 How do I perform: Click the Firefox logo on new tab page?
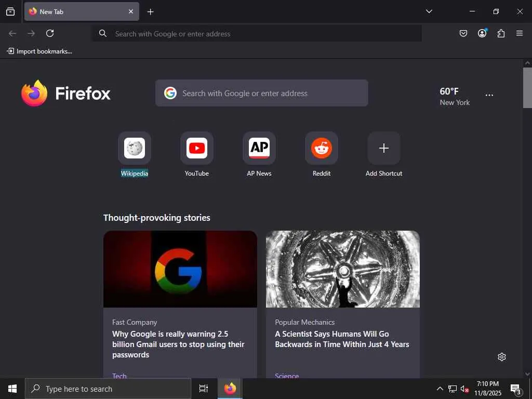coord(66,94)
